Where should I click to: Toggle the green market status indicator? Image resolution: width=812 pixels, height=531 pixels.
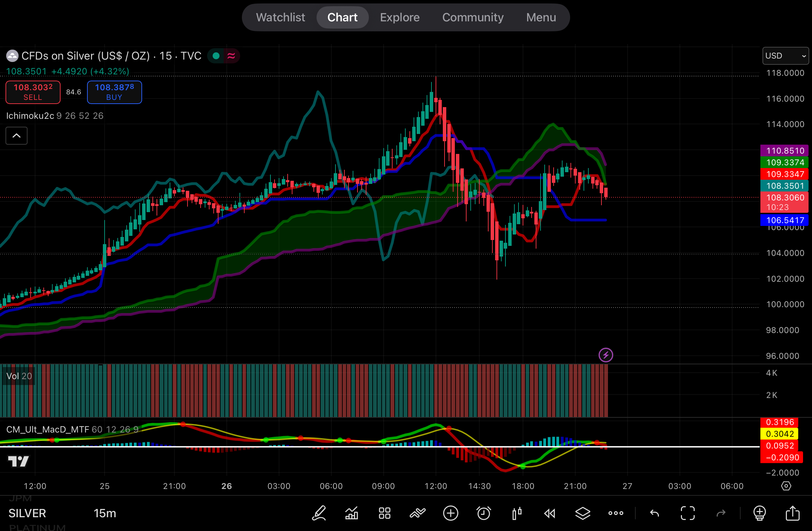216,56
